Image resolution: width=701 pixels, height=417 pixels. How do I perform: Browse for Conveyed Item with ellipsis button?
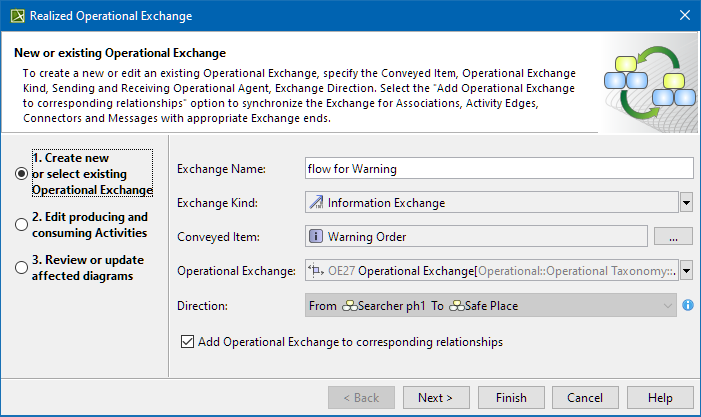point(673,237)
